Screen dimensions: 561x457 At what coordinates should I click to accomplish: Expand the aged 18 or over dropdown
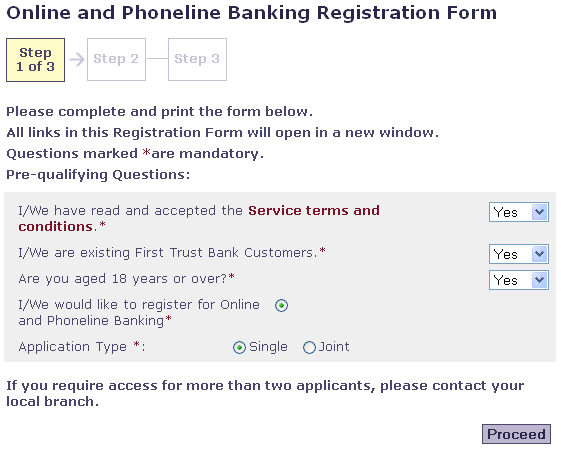coord(519,280)
